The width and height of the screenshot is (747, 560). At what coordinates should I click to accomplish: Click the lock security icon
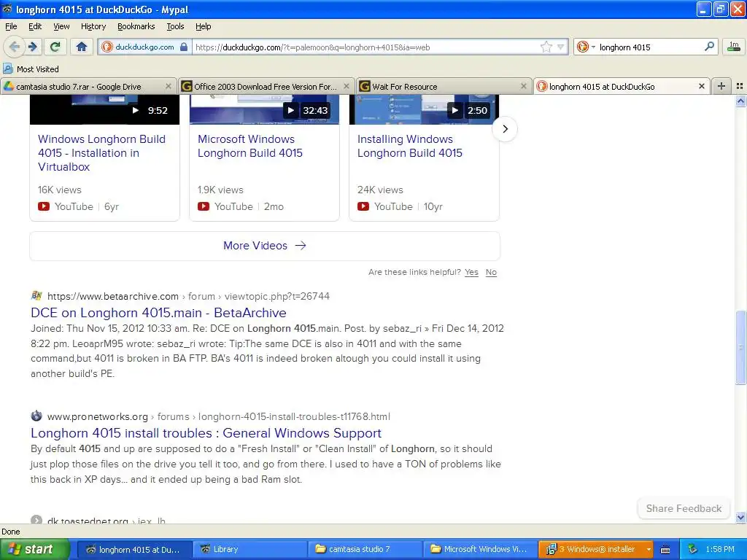point(184,47)
